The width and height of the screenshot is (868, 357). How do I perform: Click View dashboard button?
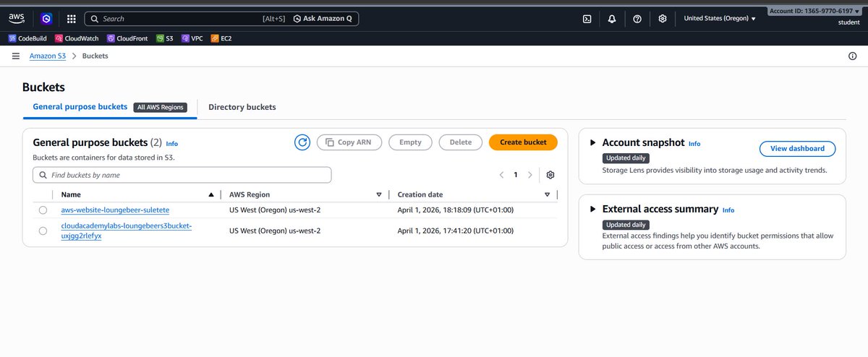point(797,149)
